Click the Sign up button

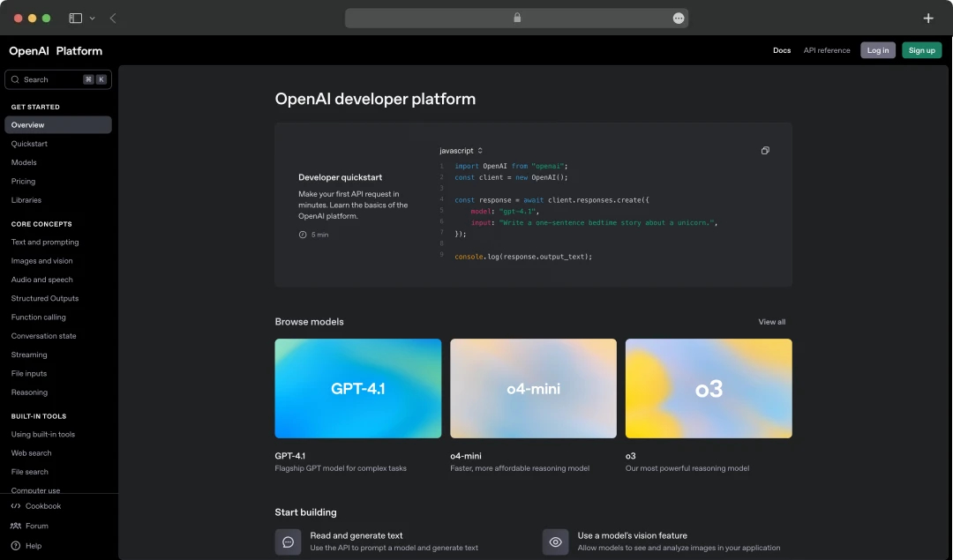[921, 50]
